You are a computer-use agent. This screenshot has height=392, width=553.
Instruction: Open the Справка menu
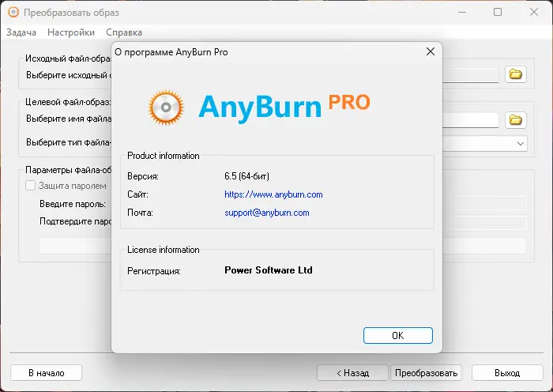point(124,32)
